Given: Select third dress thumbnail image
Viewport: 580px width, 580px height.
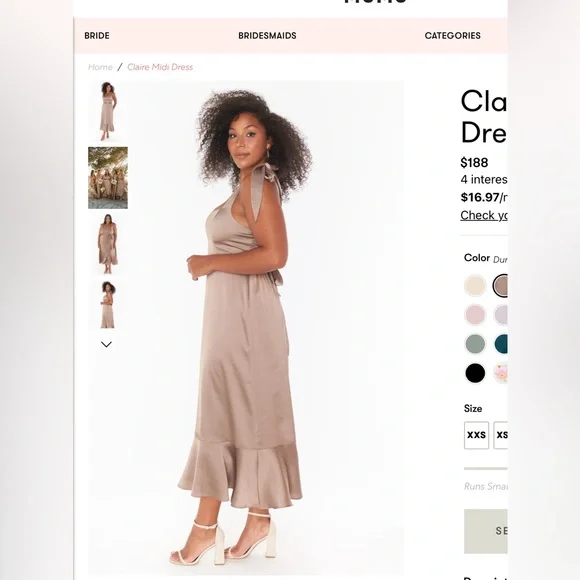Looking at the screenshot, I should (x=108, y=244).
